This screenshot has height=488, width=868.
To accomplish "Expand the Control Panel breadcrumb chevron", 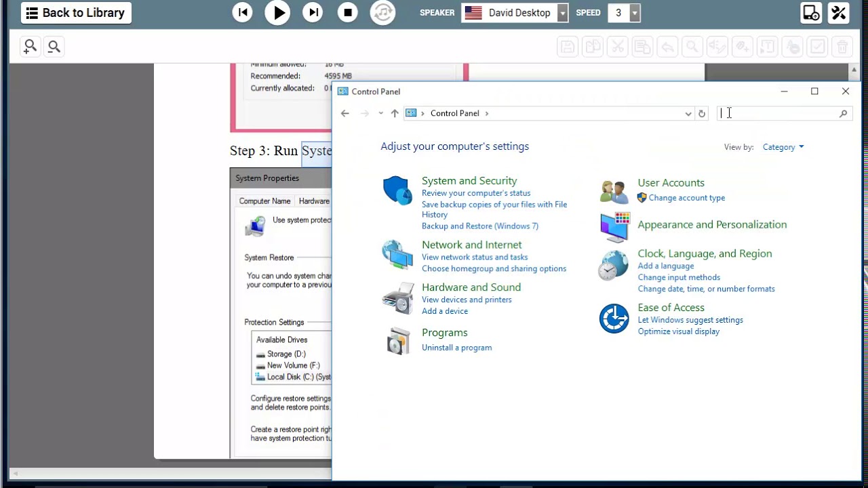I will point(486,113).
